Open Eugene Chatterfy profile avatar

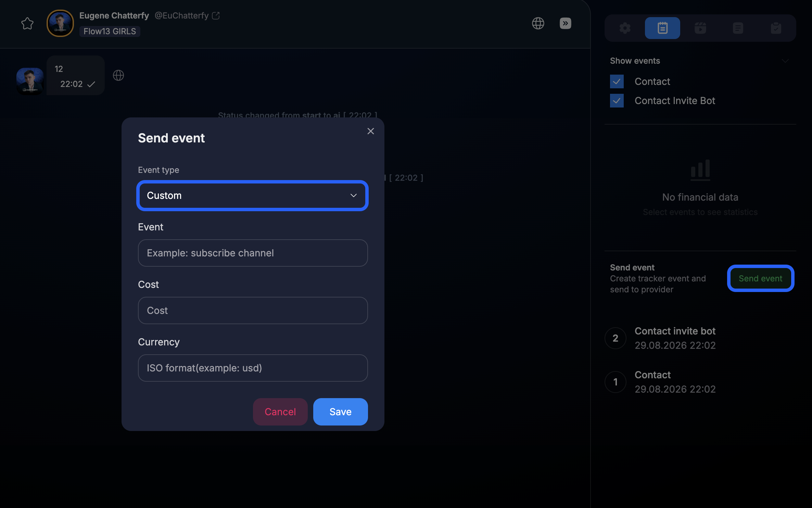point(60,23)
